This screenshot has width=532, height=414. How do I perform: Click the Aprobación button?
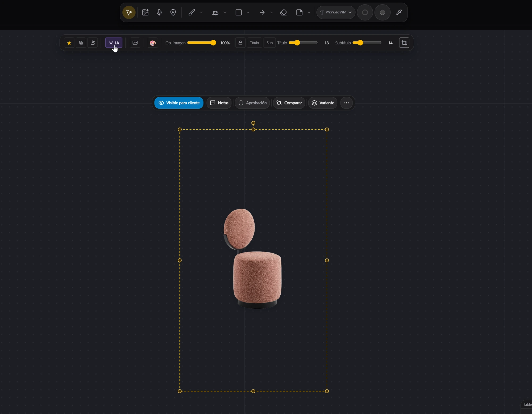(x=252, y=103)
